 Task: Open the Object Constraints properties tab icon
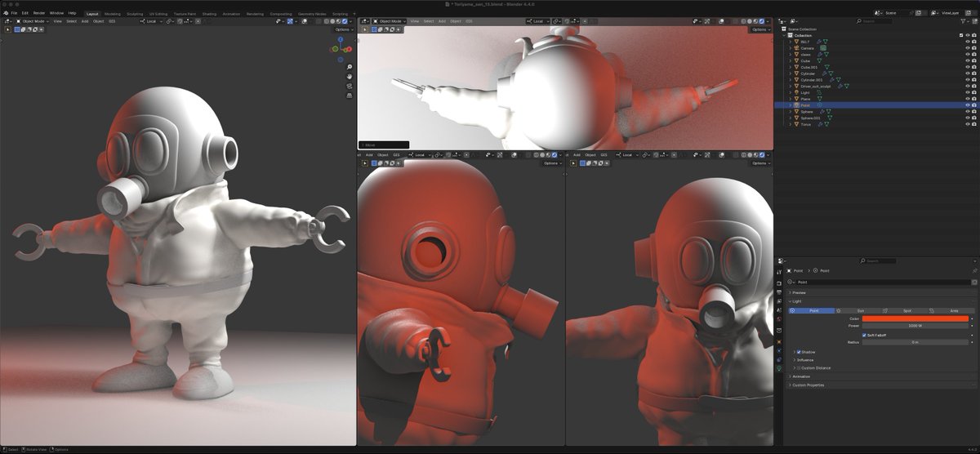click(x=778, y=359)
